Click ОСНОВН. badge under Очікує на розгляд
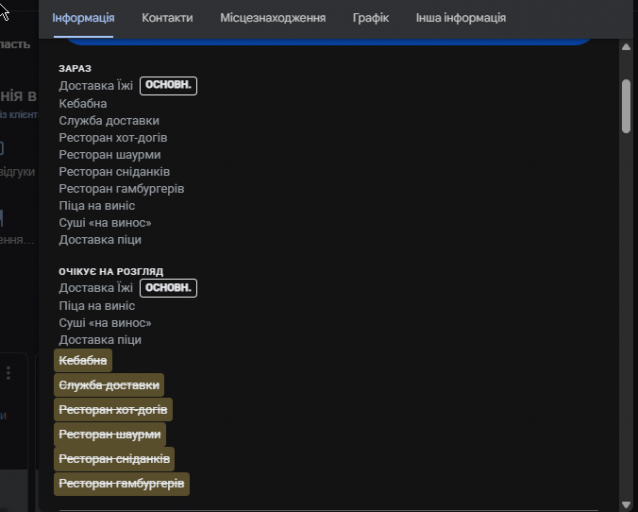 [168, 288]
